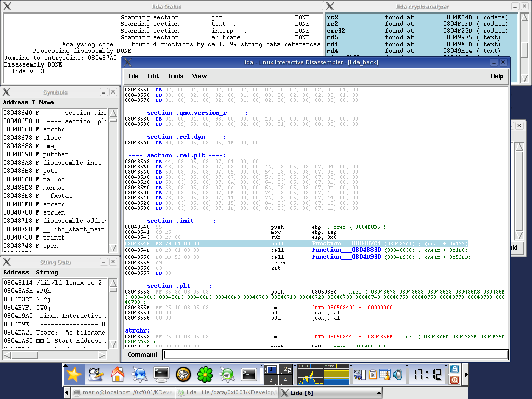Launch the round orange newspaper icon
The image size is (532, 399).
click(183, 375)
